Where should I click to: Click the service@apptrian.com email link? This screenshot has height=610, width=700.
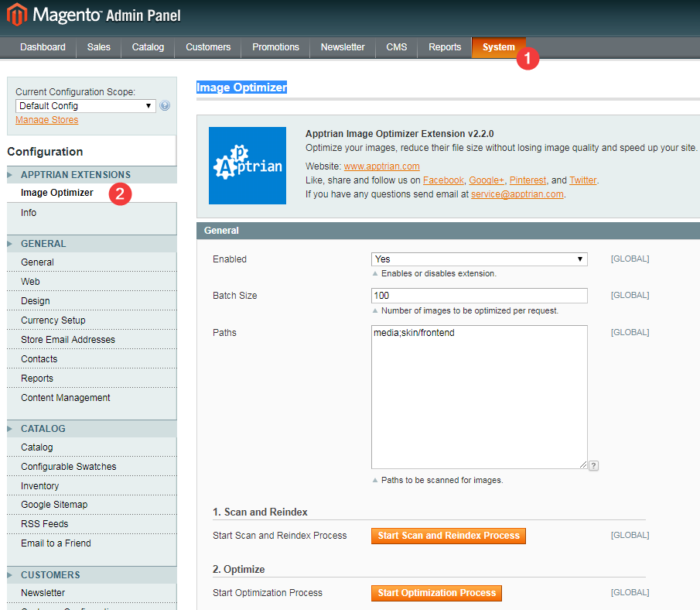[517, 194]
